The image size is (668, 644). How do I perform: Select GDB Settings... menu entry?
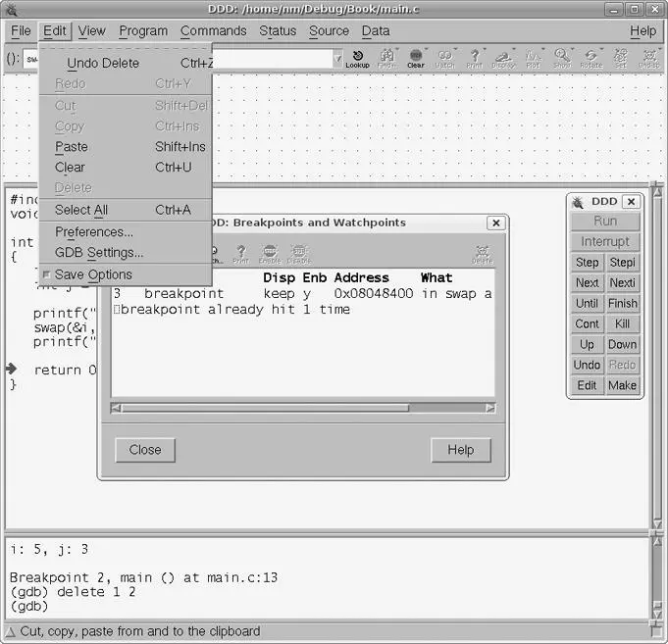(x=99, y=253)
